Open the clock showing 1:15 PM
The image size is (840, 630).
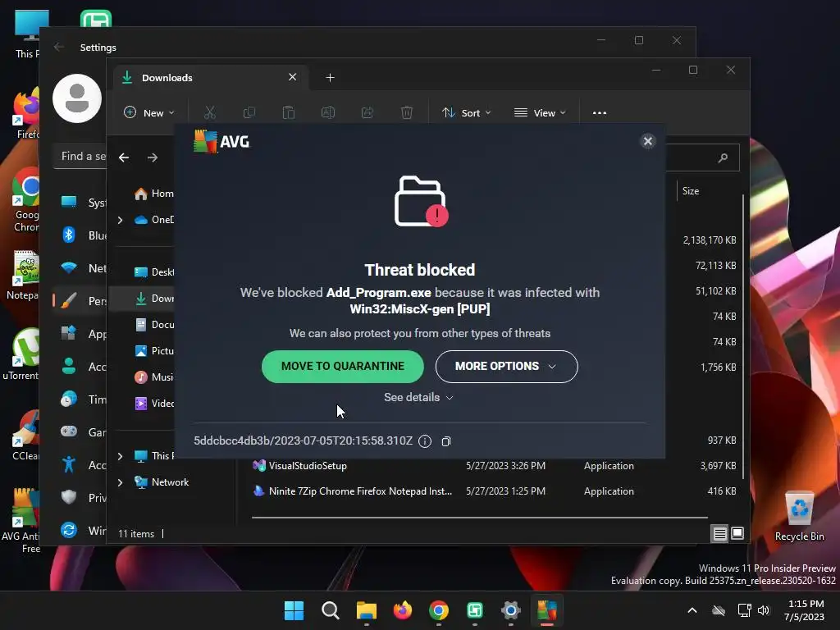pos(804,610)
